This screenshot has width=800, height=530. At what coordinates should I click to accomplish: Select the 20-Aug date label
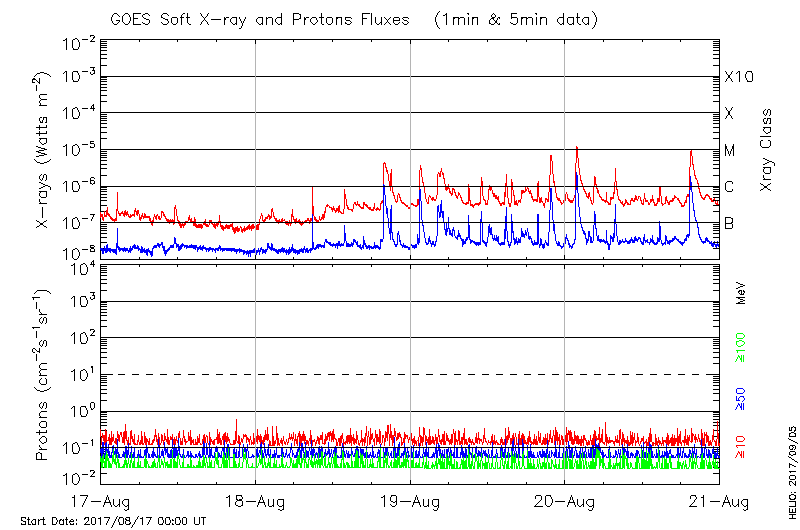point(564,500)
